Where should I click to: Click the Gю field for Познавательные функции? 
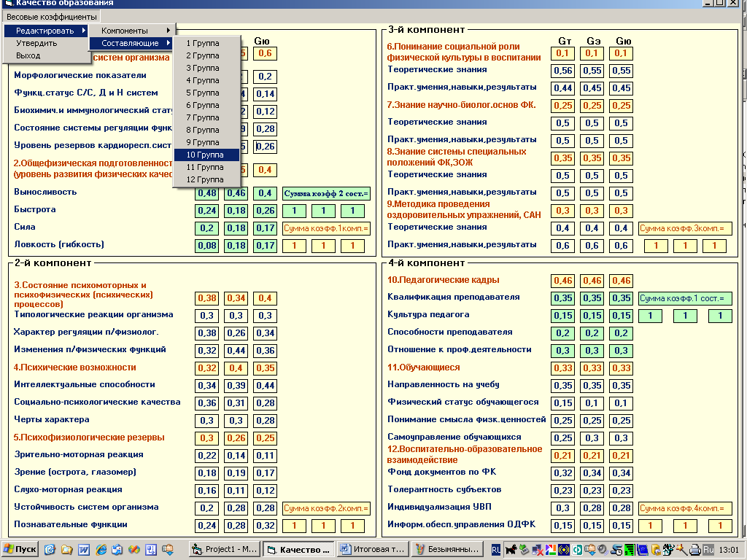(x=265, y=526)
